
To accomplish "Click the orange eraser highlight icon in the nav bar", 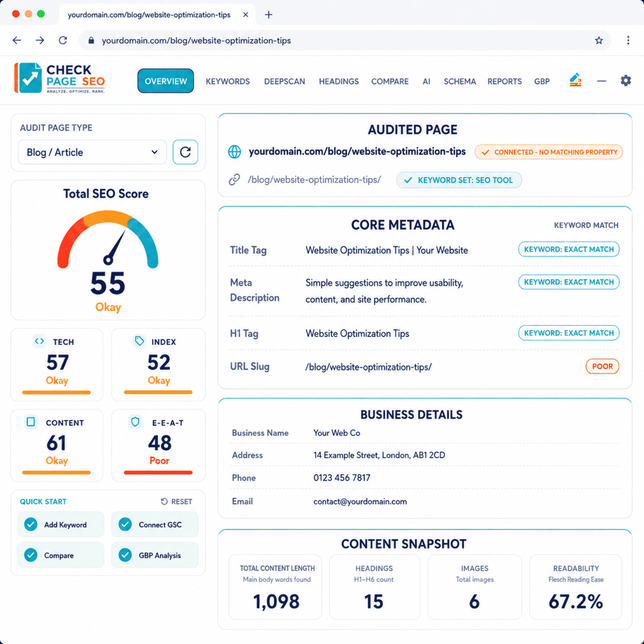I will pos(575,80).
